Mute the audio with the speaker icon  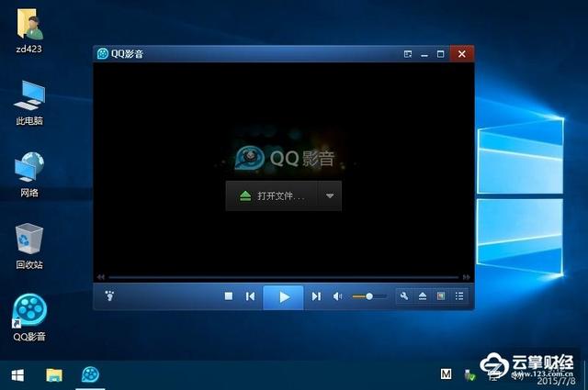point(337,296)
